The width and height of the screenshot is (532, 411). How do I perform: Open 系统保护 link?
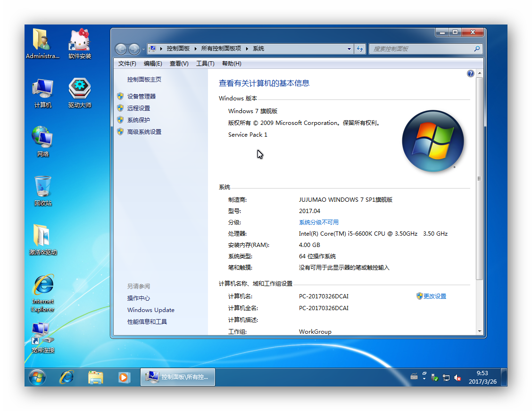pyautogui.click(x=139, y=120)
